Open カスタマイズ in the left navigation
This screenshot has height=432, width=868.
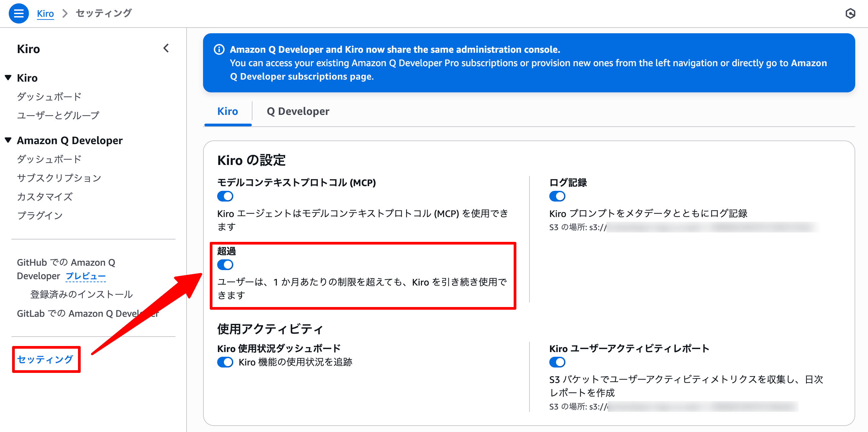tap(45, 197)
